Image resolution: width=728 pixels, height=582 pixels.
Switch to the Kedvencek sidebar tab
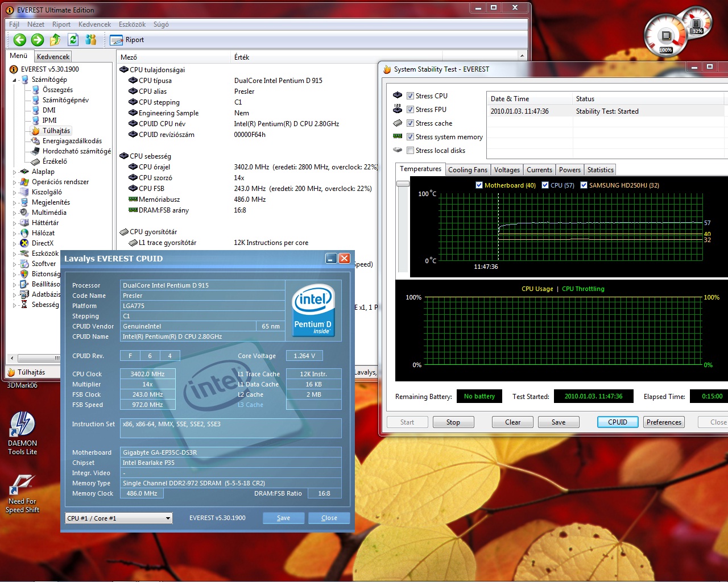click(x=53, y=56)
